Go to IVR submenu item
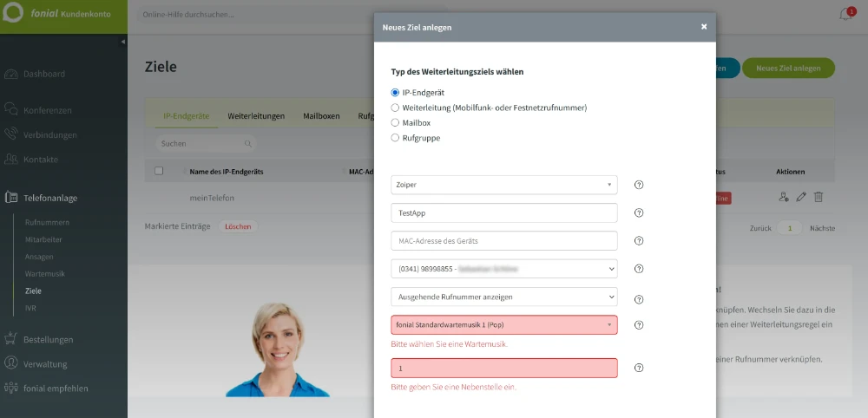Screen dimensions: 868x418 30,308
